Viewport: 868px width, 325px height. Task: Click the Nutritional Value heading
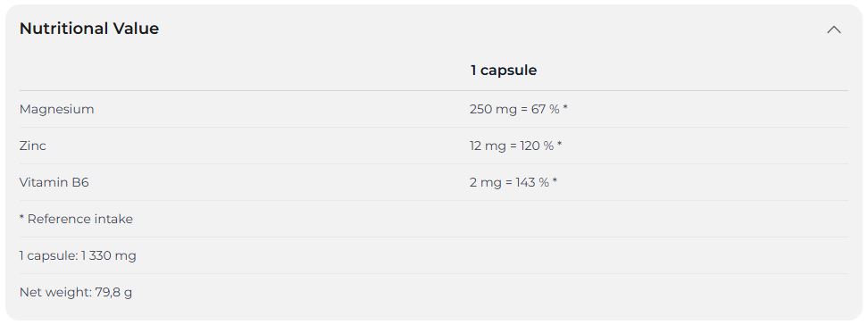(x=89, y=29)
